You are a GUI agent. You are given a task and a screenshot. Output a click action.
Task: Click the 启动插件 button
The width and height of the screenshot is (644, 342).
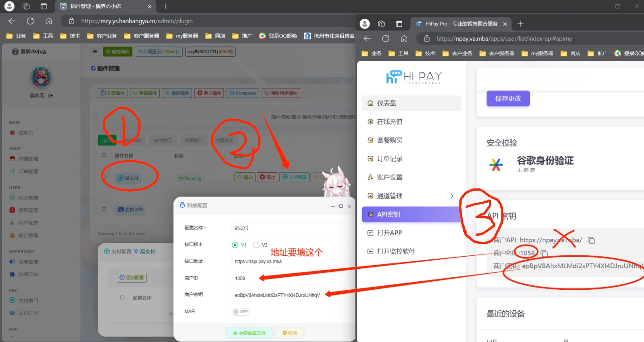[x=177, y=93]
